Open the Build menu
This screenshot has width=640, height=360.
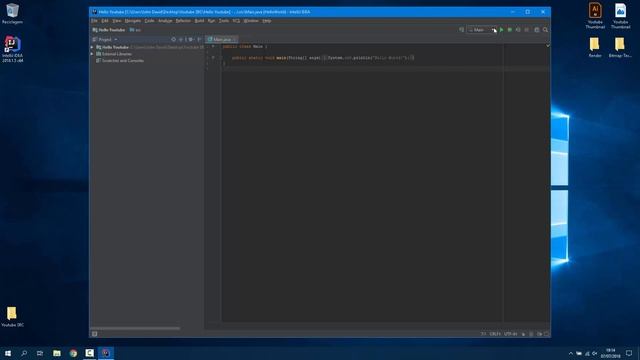point(199,21)
